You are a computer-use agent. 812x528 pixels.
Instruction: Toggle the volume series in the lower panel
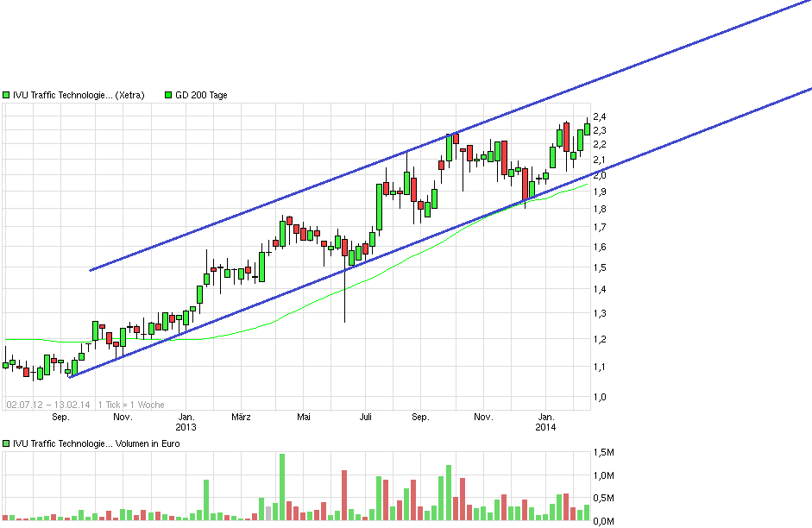5,441
